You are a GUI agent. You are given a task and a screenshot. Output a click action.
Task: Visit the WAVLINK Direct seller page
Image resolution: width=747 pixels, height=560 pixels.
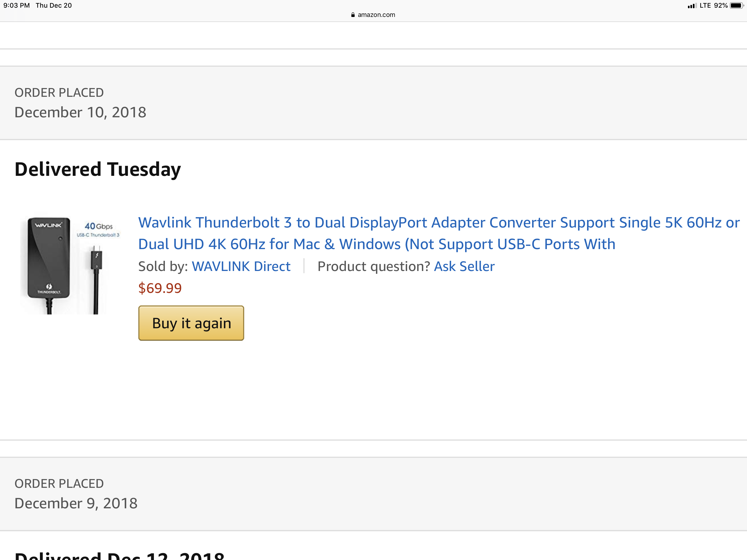241,267
